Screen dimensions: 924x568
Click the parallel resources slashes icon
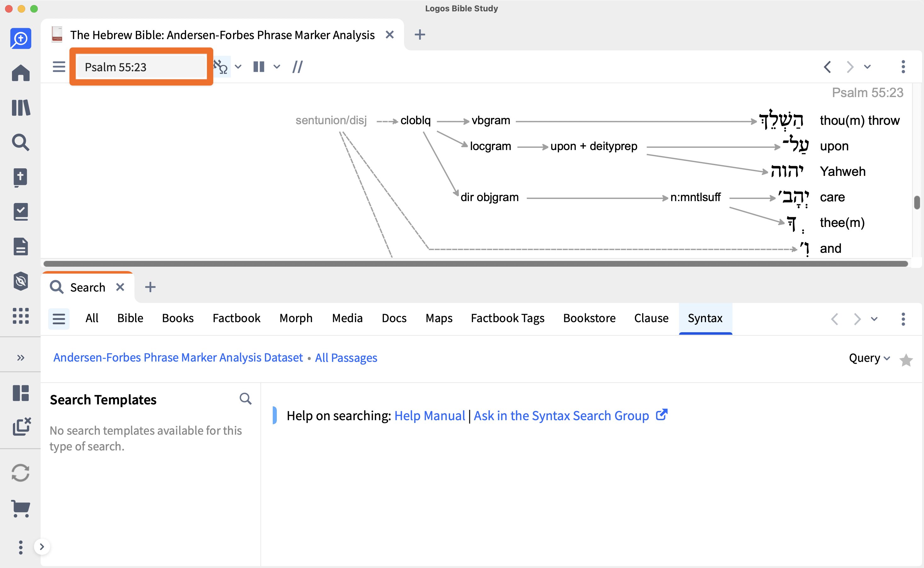click(298, 67)
